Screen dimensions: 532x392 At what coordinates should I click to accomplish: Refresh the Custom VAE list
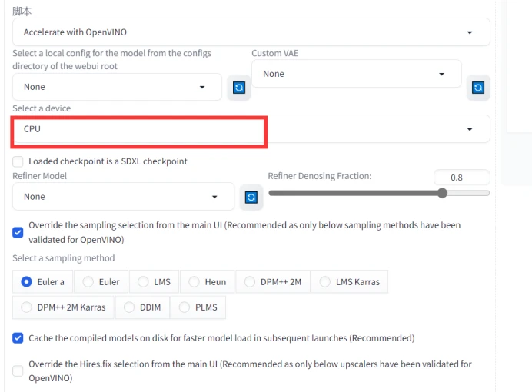coord(478,88)
